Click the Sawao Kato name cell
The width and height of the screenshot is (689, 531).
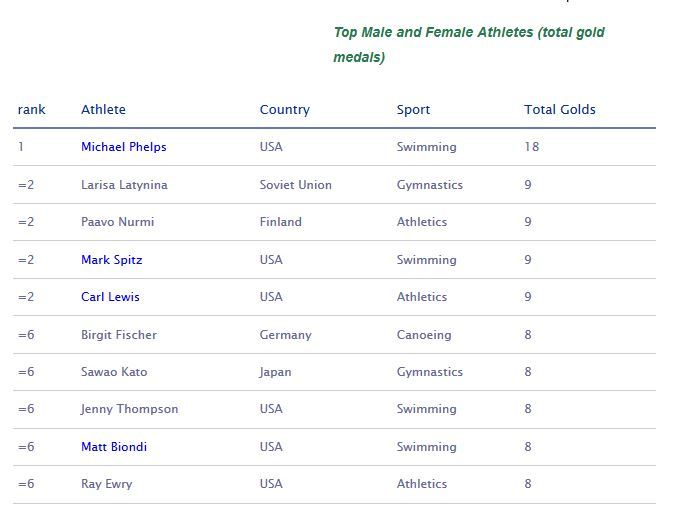click(114, 372)
